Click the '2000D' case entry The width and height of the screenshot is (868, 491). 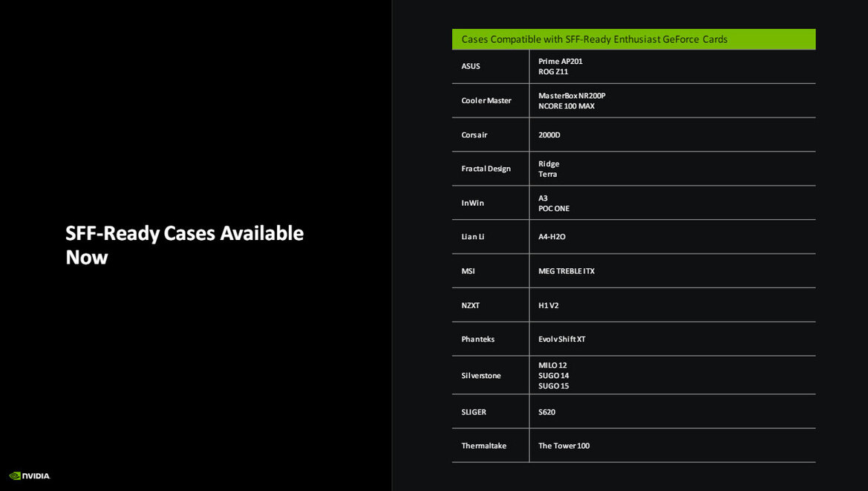click(x=549, y=135)
